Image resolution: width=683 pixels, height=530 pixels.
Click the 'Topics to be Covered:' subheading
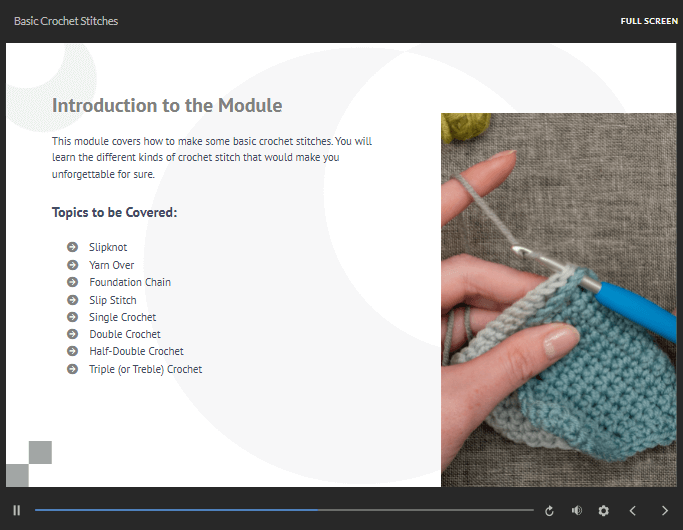pos(115,213)
